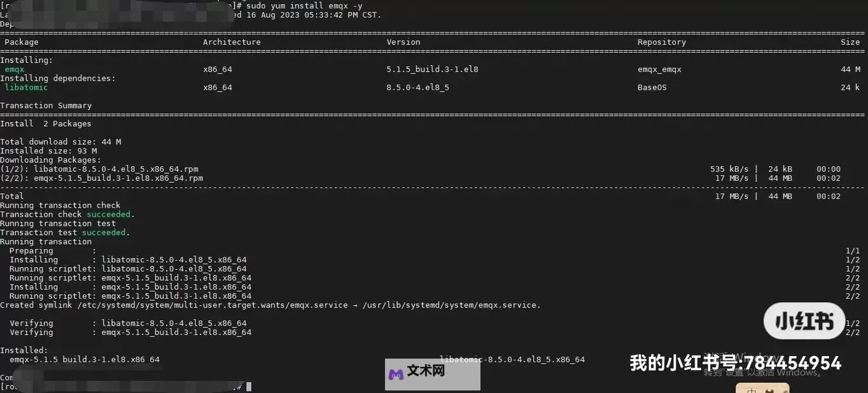Click version cell '8.5.0-4.el8_5'
Image resolution: width=868 pixels, height=393 pixels.
(x=417, y=87)
